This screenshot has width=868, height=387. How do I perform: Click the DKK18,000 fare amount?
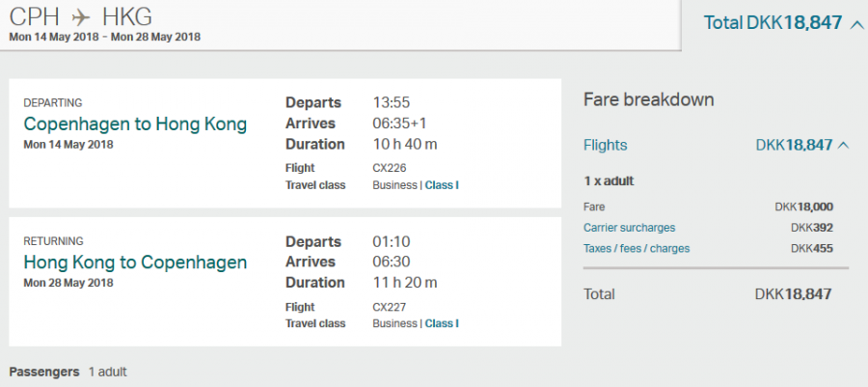point(803,207)
